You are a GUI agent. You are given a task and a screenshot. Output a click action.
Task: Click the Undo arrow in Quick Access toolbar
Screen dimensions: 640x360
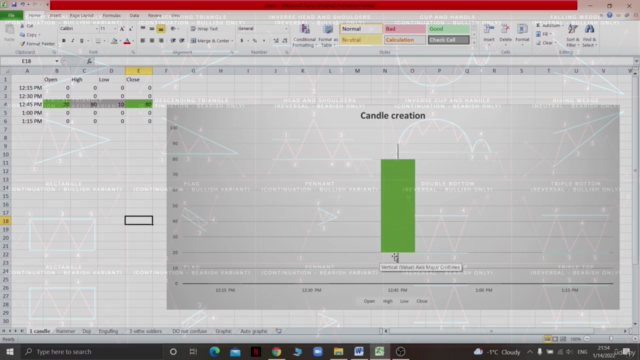[23, 5]
